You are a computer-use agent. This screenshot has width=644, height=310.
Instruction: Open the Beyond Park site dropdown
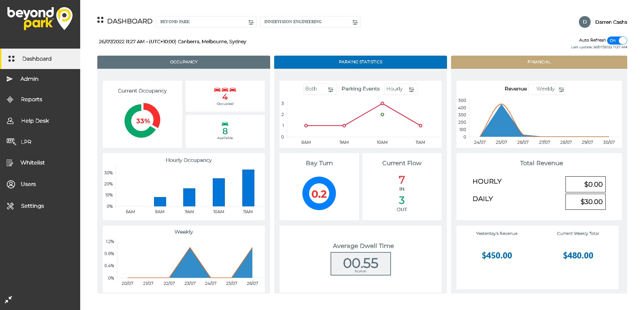tap(206, 22)
